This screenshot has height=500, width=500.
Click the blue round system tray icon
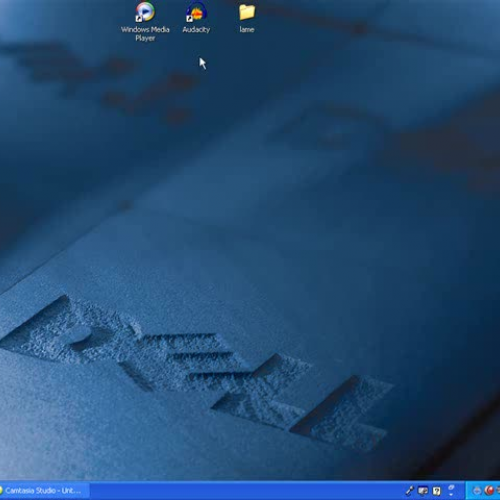pos(477,491)
